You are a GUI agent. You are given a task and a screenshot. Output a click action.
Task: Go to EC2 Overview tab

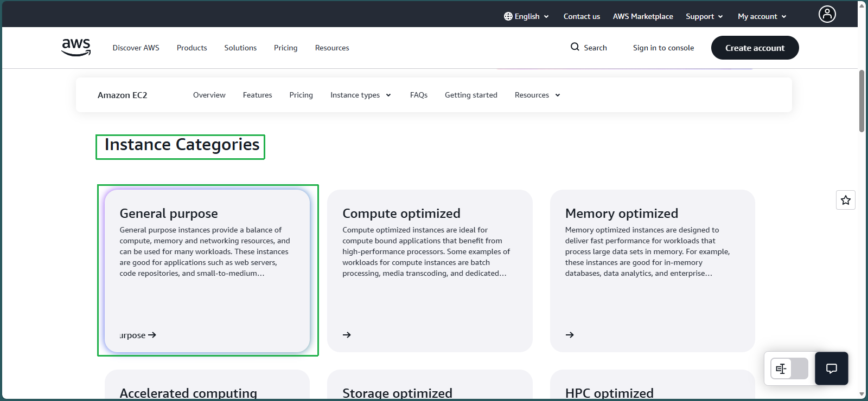[209, 95]
